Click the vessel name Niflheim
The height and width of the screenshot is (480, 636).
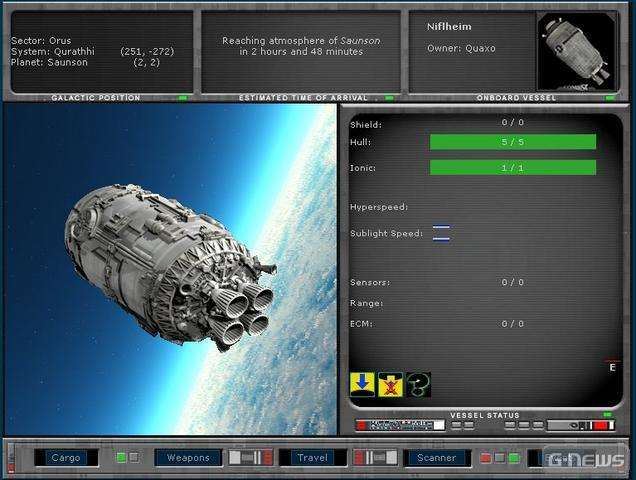(449, 27)
